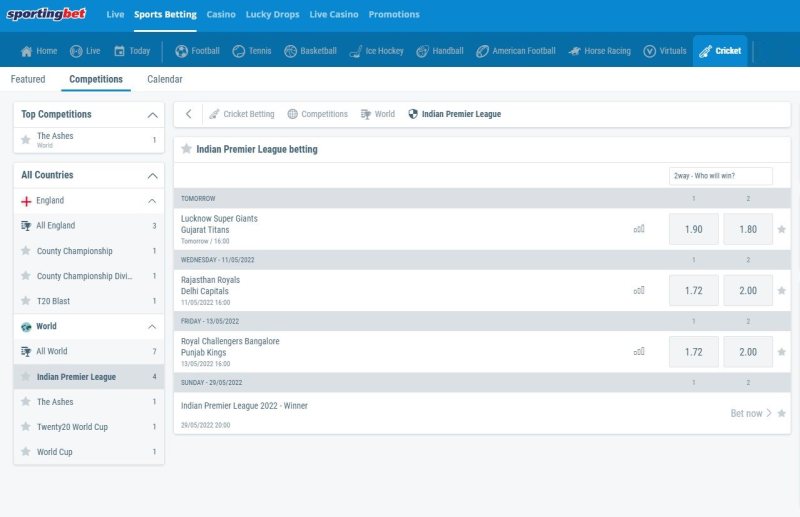
Task: Open the '2way - Who will win?' market dropdown
Action: 720,176
